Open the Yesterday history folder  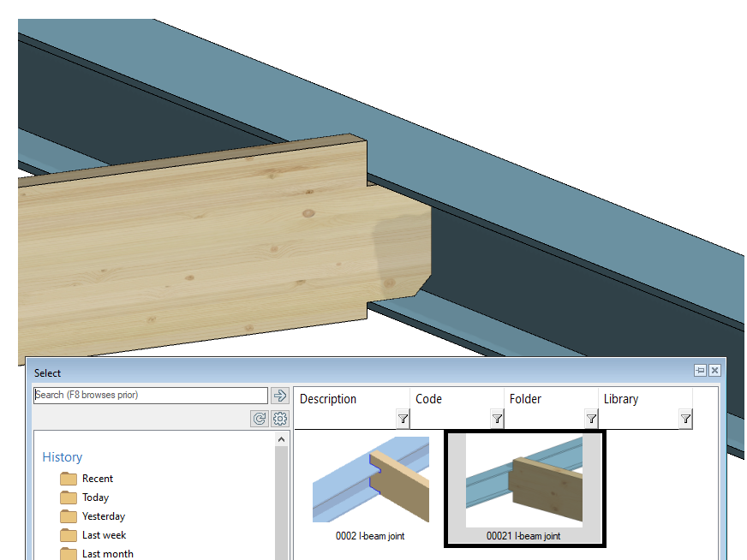[x=103, y=516]
